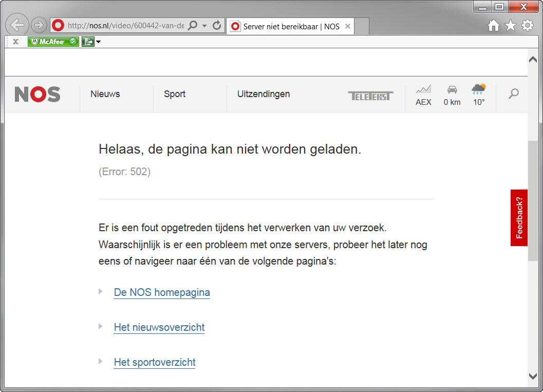Open the weather 10° icon
Viewport: 543px width, 392px height.
[479, 89]
